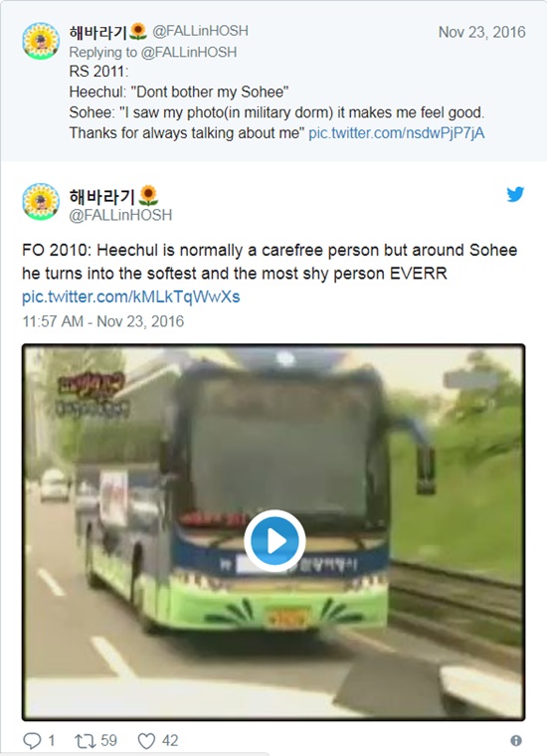Click the like count 42
The height and width of the screenshot is (756, 547).
tap(170, 740)
